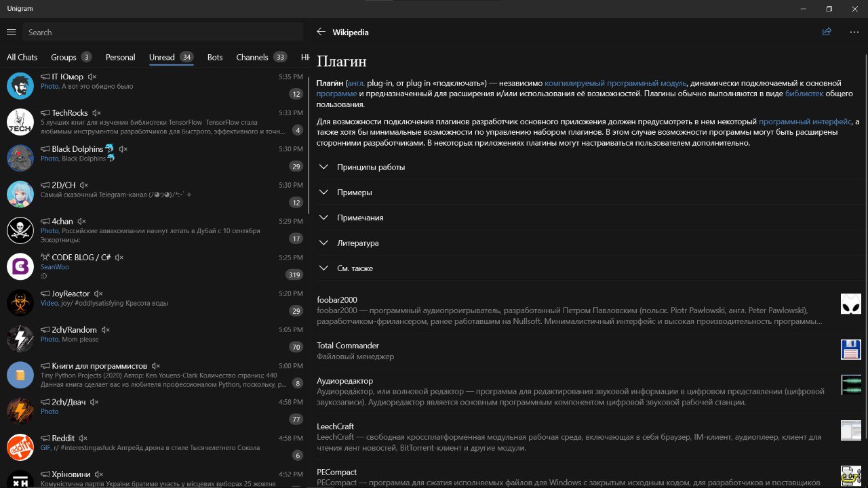Open the Аудиоредактор related article title
This screenshot has height=488, width=868.
pyautogui.click(x=344, y=381)
